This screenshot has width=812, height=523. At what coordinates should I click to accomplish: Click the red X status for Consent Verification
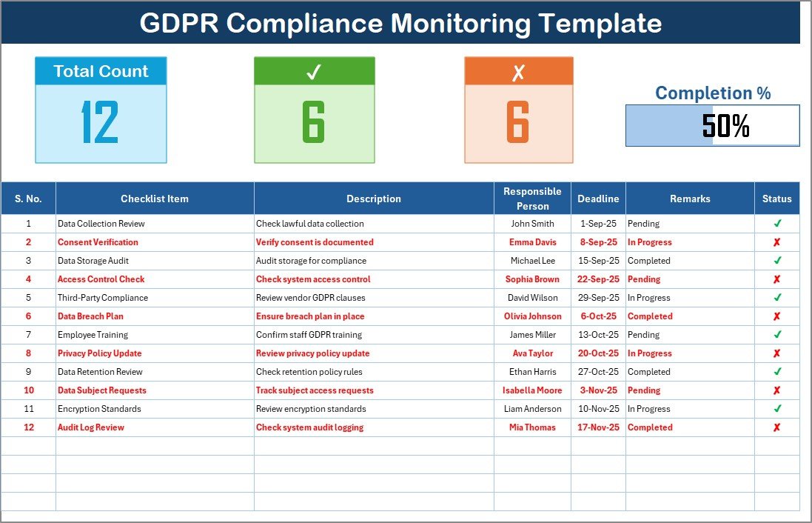[776, 242]
